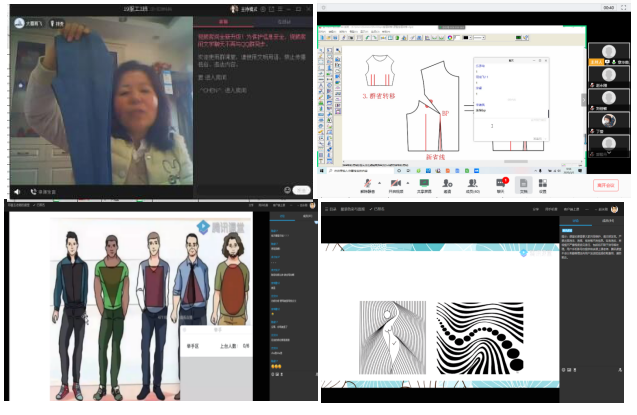Toggle fullscreen icon in meeting window corner

point(624,7)
